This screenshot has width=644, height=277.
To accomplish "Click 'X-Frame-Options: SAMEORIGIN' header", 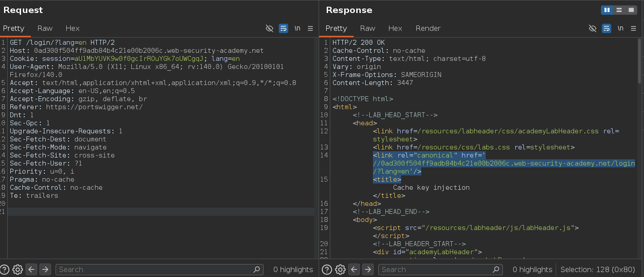I will tap(387, 75).
